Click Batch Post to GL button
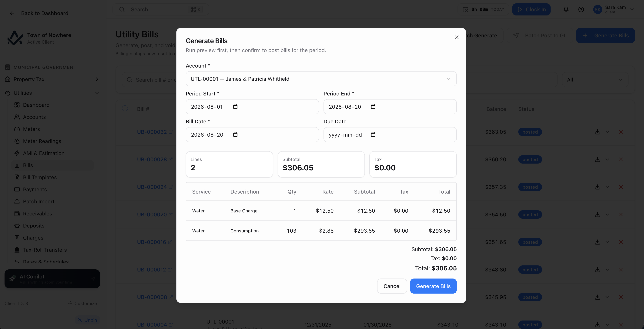The width and height of the screenshot is (644, 329). tap(540, 35)
